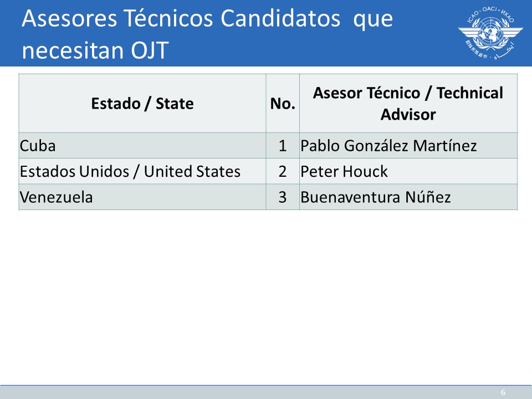Select the slide title text
Viewport: 532px width, 399px height.
[x=207, y=34]
